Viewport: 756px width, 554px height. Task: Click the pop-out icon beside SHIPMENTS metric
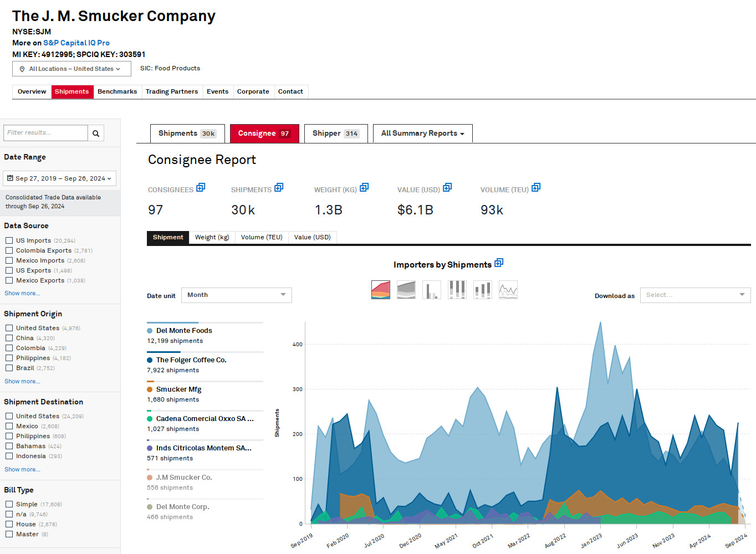(x=279, y=187)
